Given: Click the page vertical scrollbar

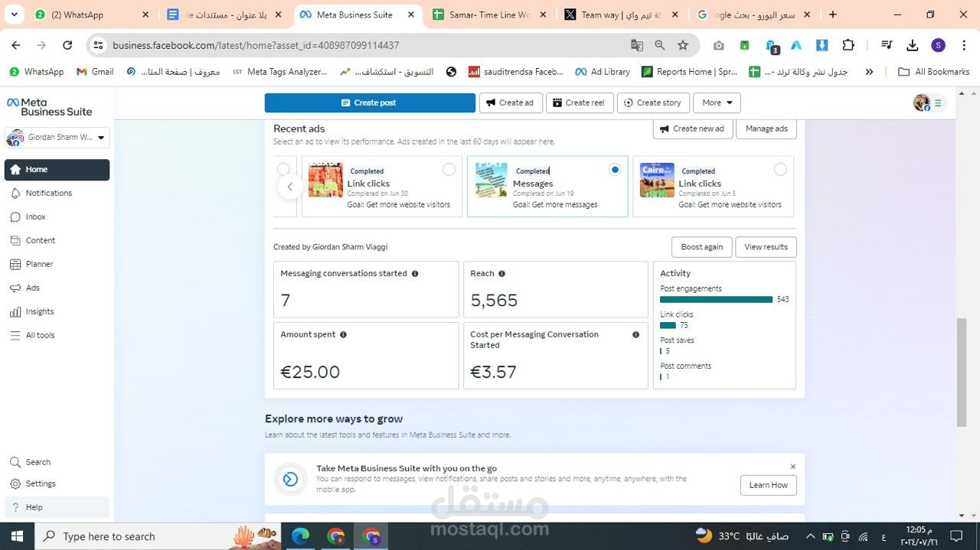Looking at the screenshot, I should tap(962, 373).
